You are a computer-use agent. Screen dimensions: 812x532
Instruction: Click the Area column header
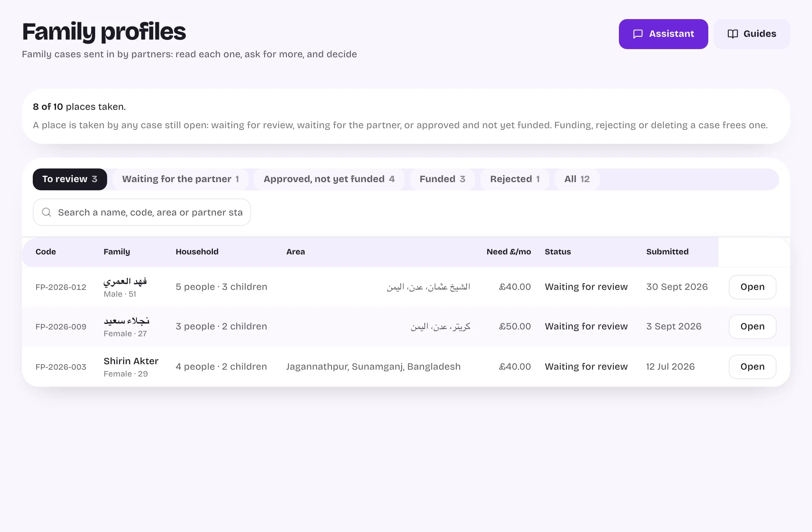point(295,252)
